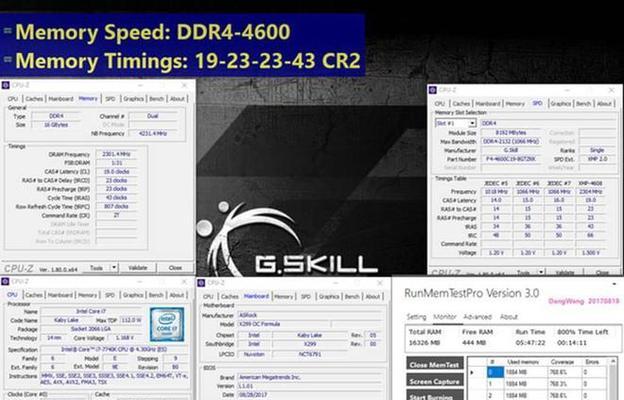624x400 pixels.
Task: Click the Max Bandwidth field DDR4-2132 (1066 MHz)
Action: pyautogui.click(x=511, y=141)
